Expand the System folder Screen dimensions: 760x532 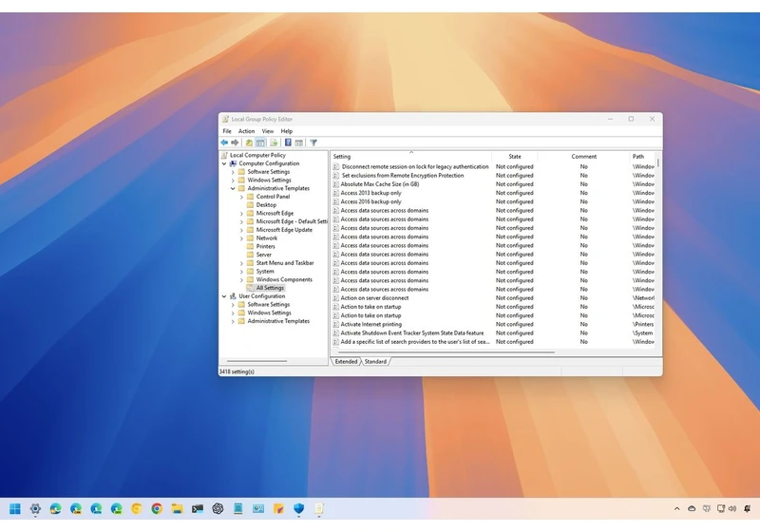pos(241,272)
